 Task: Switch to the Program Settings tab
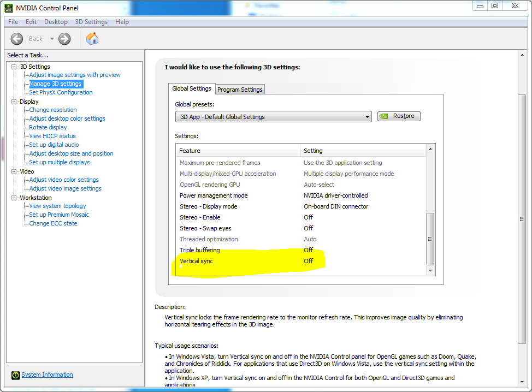[240, 90]
